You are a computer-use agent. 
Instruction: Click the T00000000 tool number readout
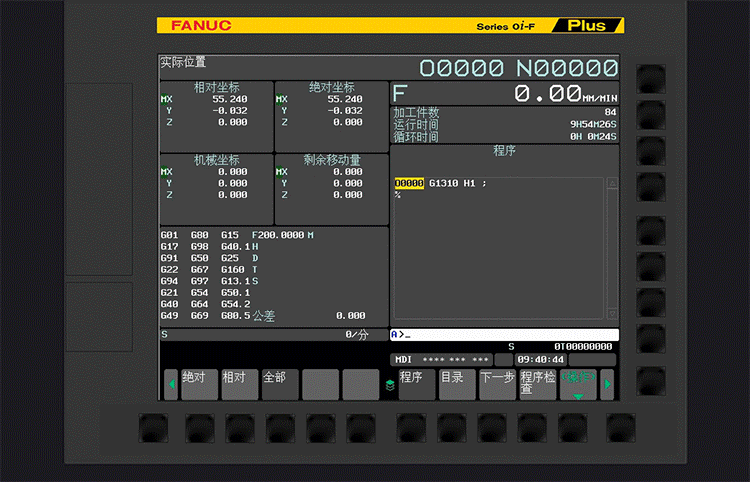(x=586, y=347)
